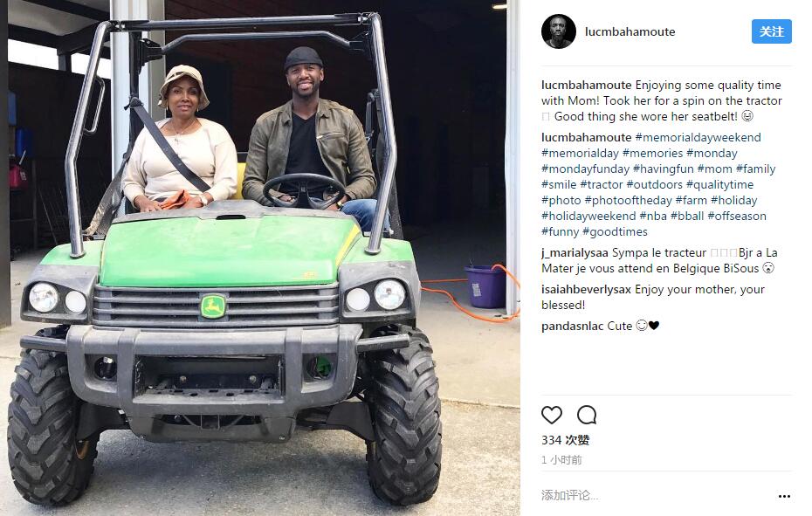The image size is (812, 516).
Task: Click commenter j_marialysaa username
Action: tap(575, 253)
